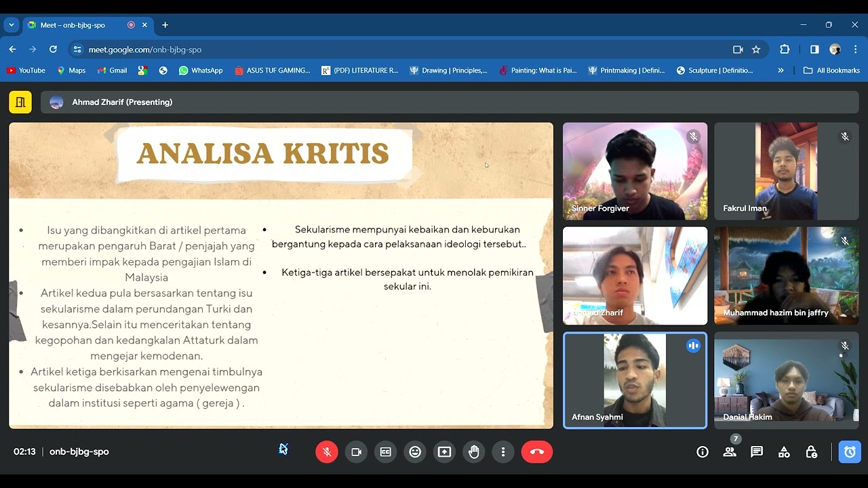Image resolution: width=868 pixels, height=488 pixels.
Task: Open host controls lock icon
Action: (811, 452)
